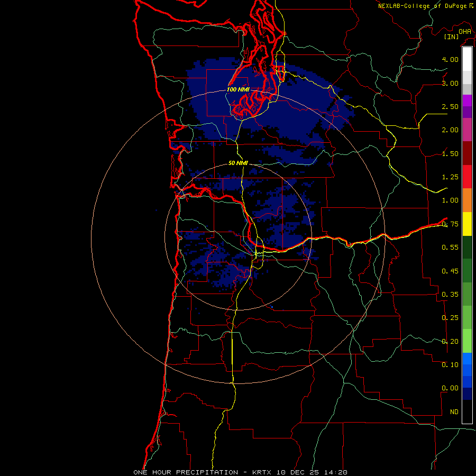The height and width of the screenshot is (476, 476).
Task: Click the orange 1.00 inch legend swatch
Action: (x=467, y=200)
